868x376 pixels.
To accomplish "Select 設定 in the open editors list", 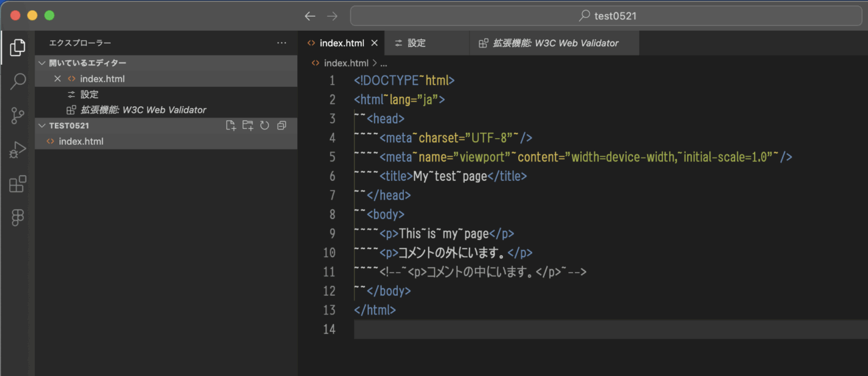I will tap(89, 94).
